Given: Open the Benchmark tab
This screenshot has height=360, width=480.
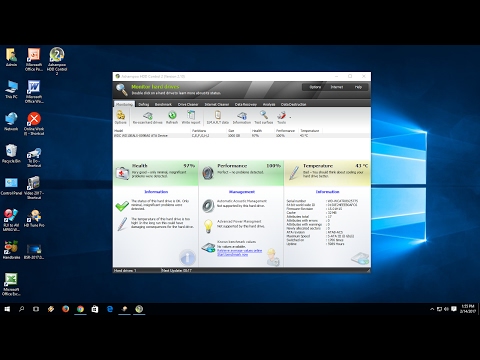Looking at the screenshot, I should tap(163, 104).
